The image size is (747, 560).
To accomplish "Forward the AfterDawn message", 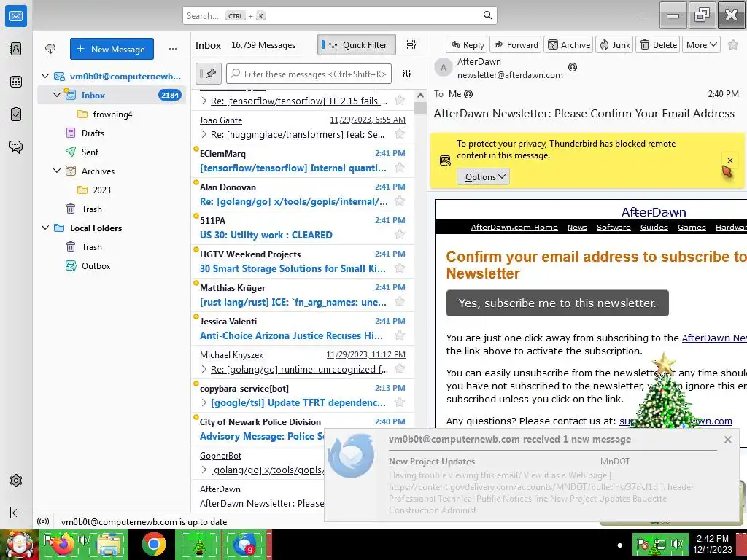I will (x=516, y=44).
